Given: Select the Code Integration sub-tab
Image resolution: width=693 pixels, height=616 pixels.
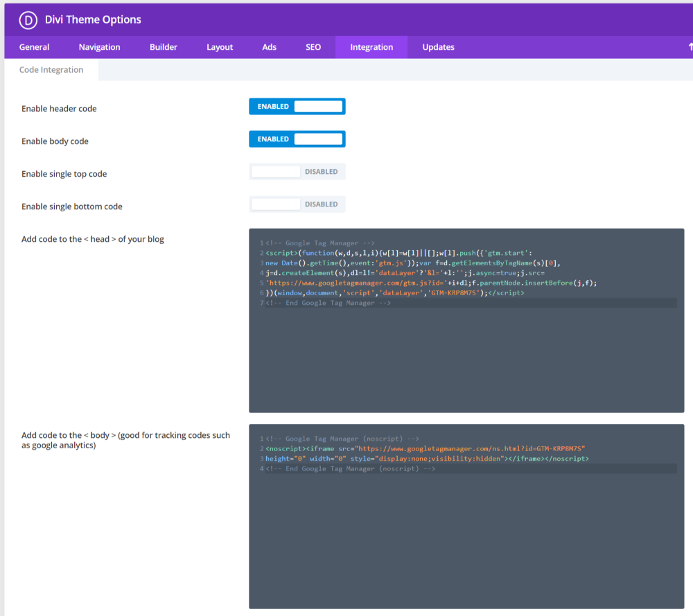Looking at the screenshot, I should click(x=51, y=70).
